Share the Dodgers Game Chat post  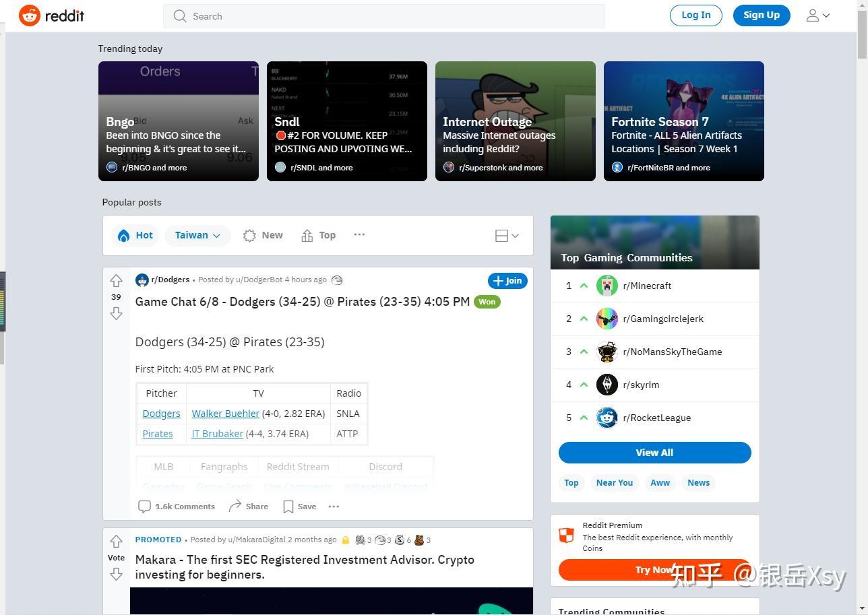(248, 507)
